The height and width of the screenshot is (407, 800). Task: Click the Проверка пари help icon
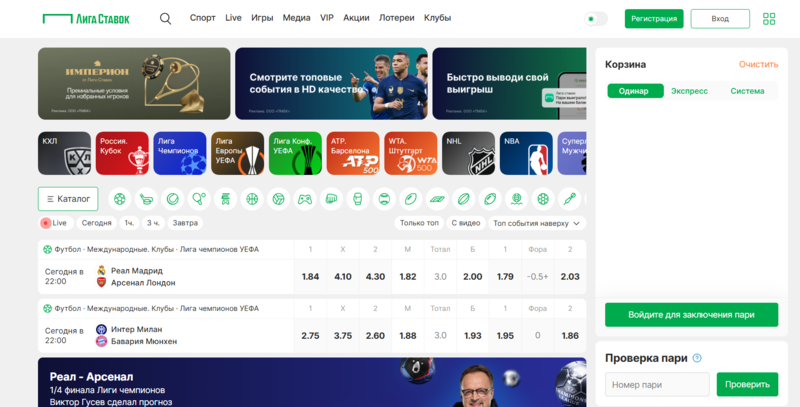pyautogui.click(x=697, y=358)
